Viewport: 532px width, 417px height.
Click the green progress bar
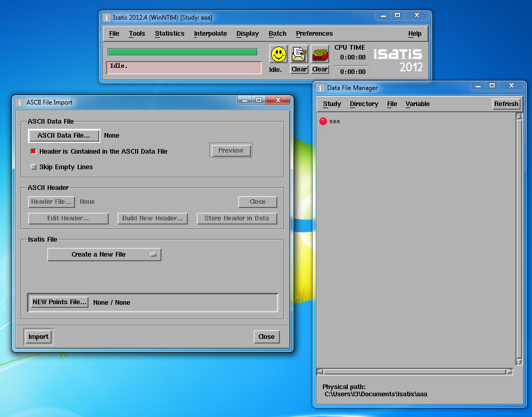[183, 52]
